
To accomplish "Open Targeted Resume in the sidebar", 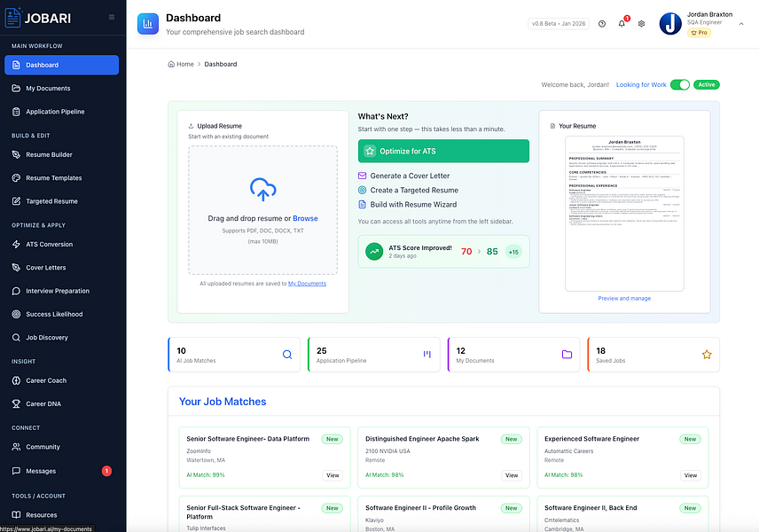I will point(61,201).
